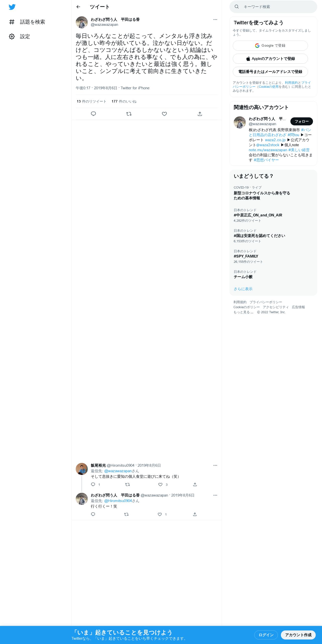Viewport: 322px width, 644px height.
Task: Open 飯尾裕光's profile avatar
Action: [x=82, y=469]
